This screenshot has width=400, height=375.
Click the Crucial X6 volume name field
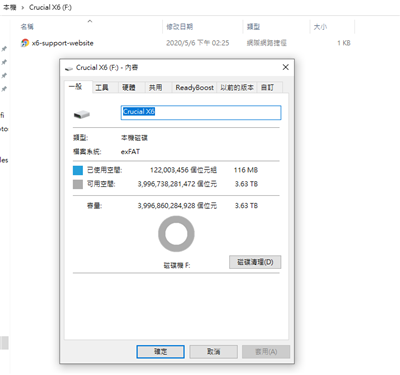201,113
